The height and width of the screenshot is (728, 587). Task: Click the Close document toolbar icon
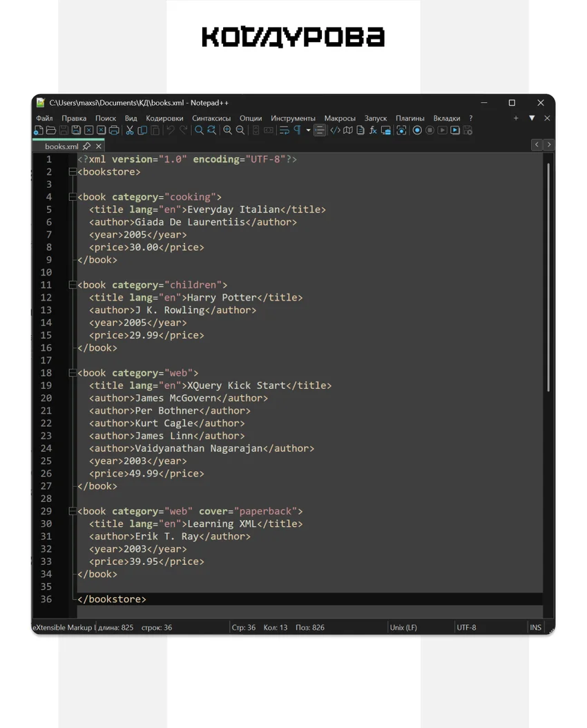click(88, 131)
